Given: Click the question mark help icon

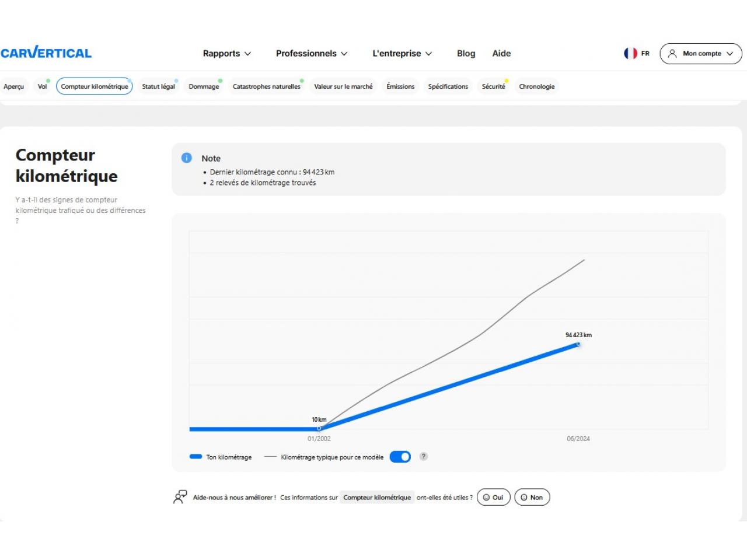Looking at the screenshot, I should [x=424, y=457].
